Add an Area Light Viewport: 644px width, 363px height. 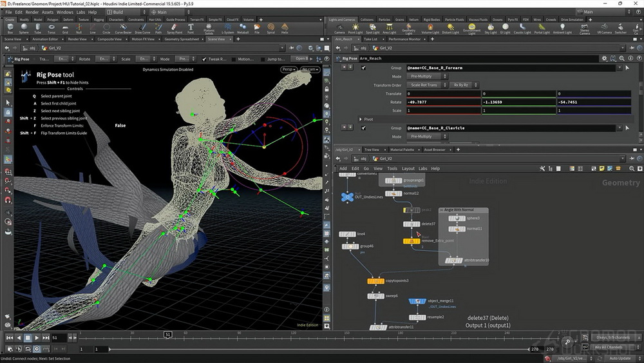389,28
